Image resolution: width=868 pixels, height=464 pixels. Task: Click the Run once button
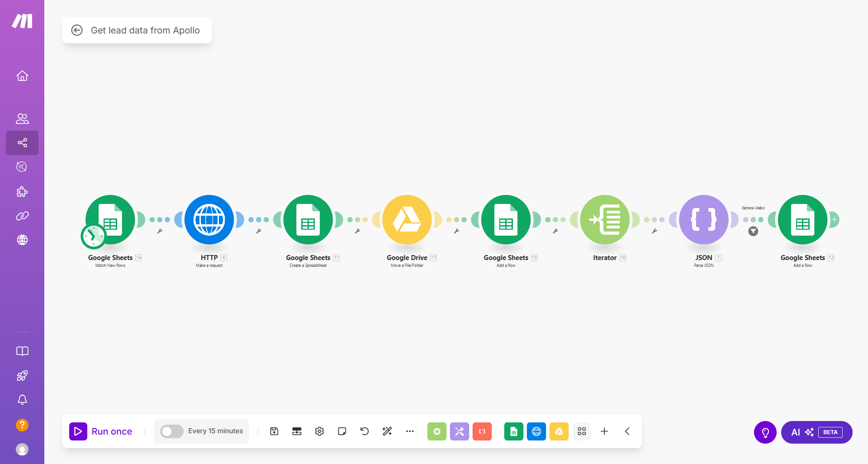pyautogui.click(x=101, y=431)
